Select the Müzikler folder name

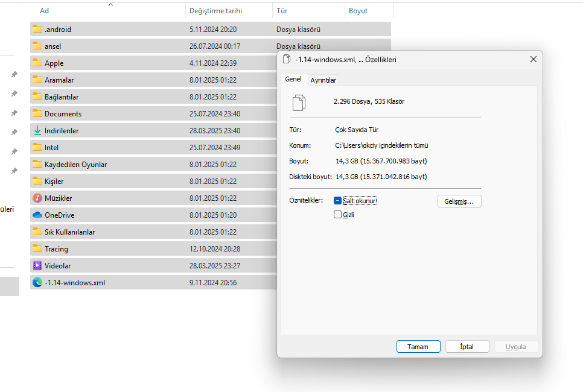pyautogui.click(x=59, y=198)
